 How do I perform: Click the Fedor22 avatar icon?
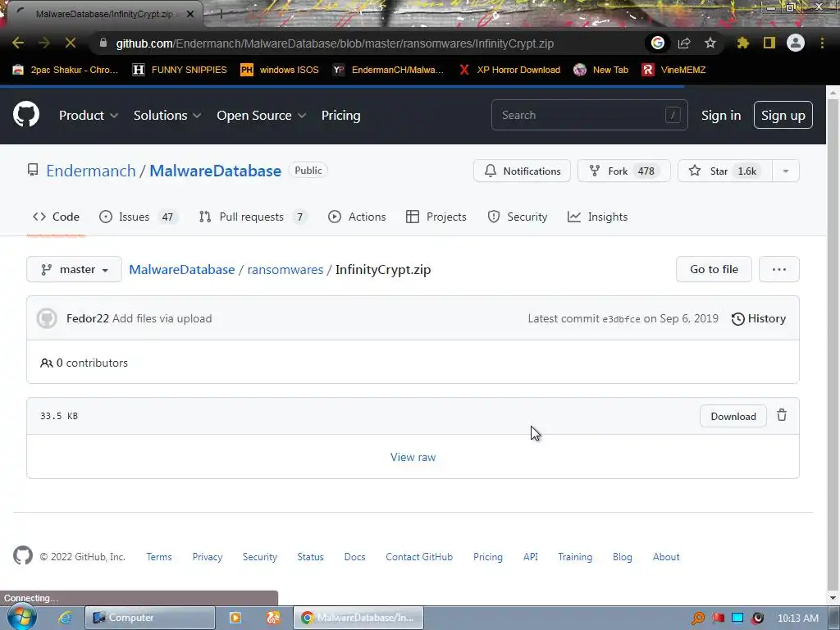point(47,318)
